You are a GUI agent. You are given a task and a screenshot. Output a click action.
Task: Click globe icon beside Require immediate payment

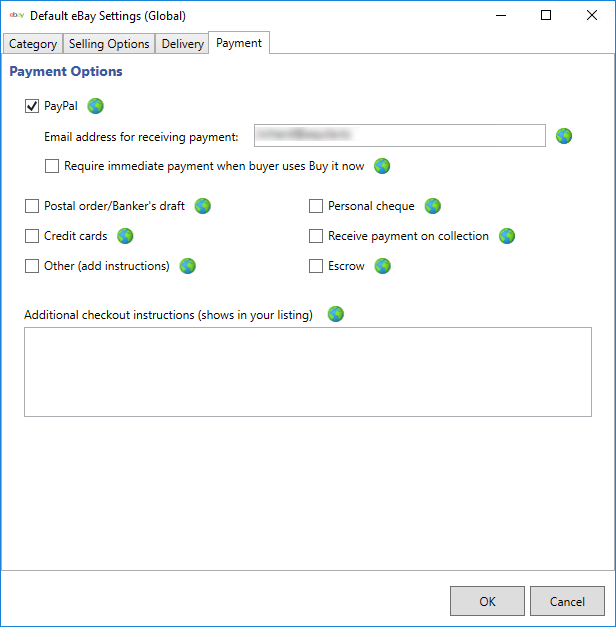click(x=382, y=166)
